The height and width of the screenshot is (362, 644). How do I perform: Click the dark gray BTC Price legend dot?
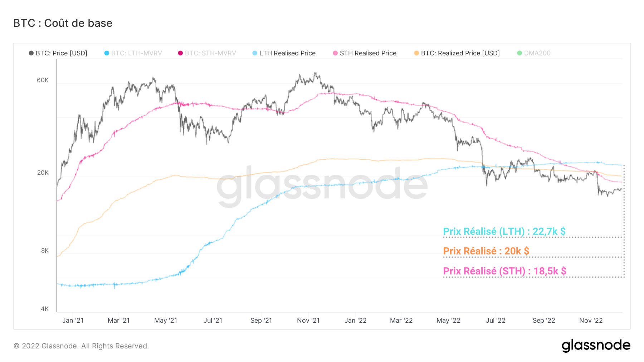(x=31, y=53)
